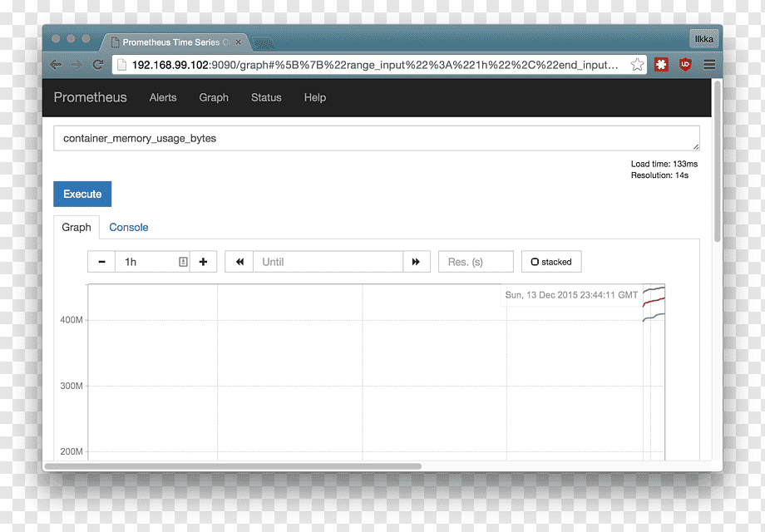Open the red asterisk extension icon
Screen dimensions: 765x532
661,64
